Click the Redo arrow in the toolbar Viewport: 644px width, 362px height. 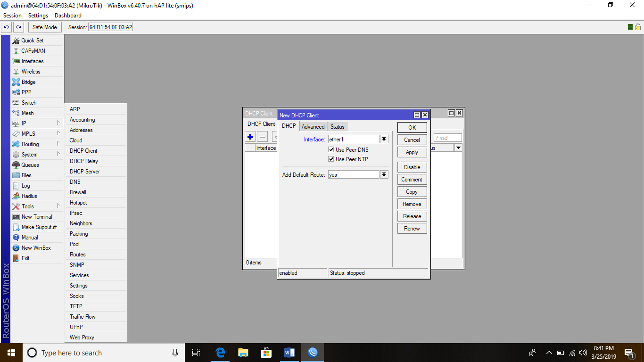point(18,27)
